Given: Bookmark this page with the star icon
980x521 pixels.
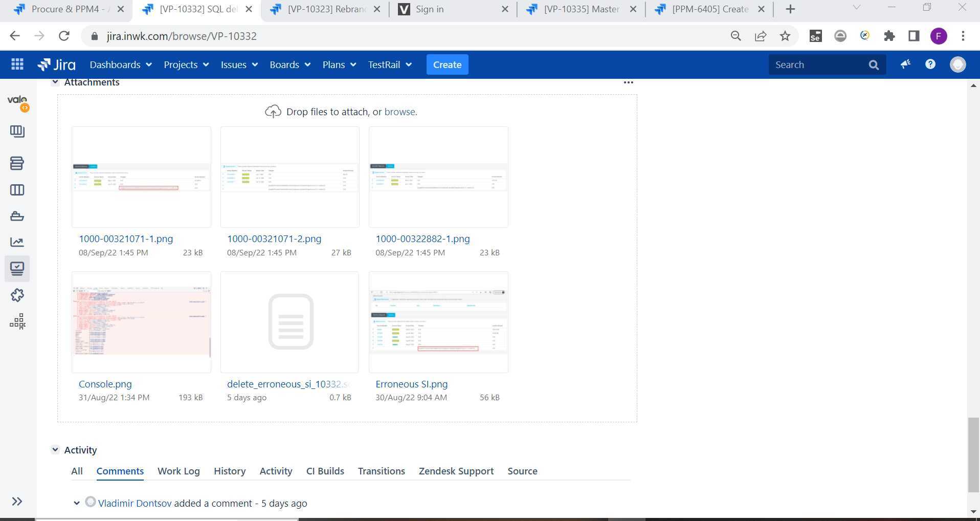Looking at the screenshot, I should (x=785, y=36).
